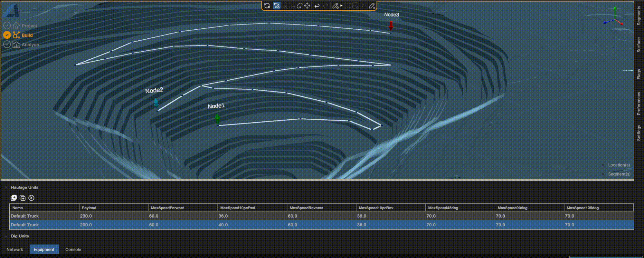Open the Flags side panel
This screenshot has width=644, height=258.
point(639,74)
